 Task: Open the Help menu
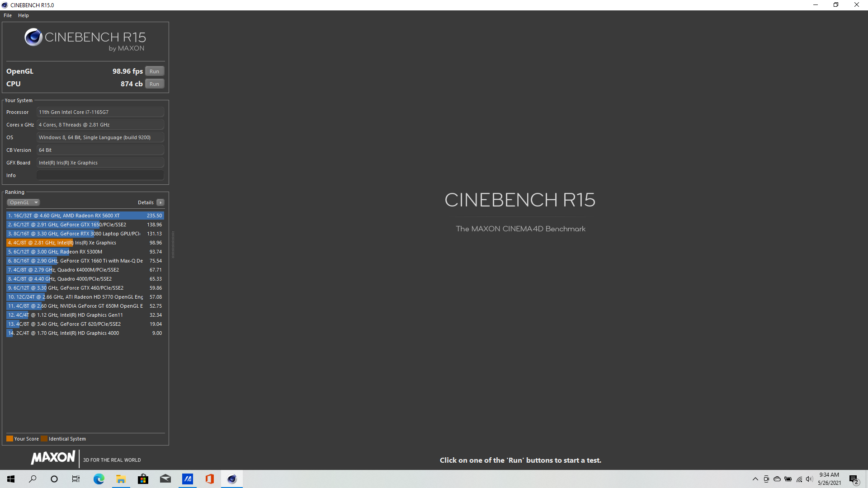[24, 15]
